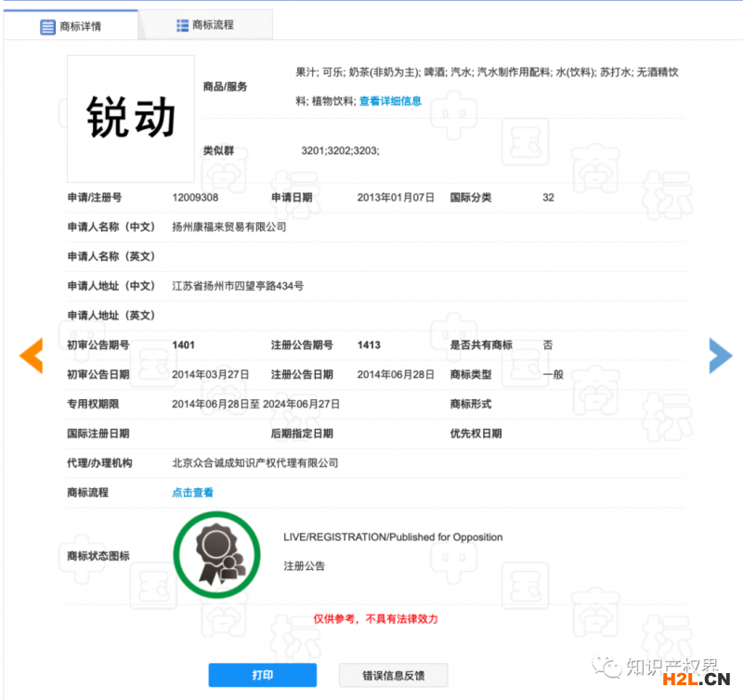Click the list icon beside 商标流程
Image resolution: width=743 pixels, height=700 pixels.
[182, 25]
